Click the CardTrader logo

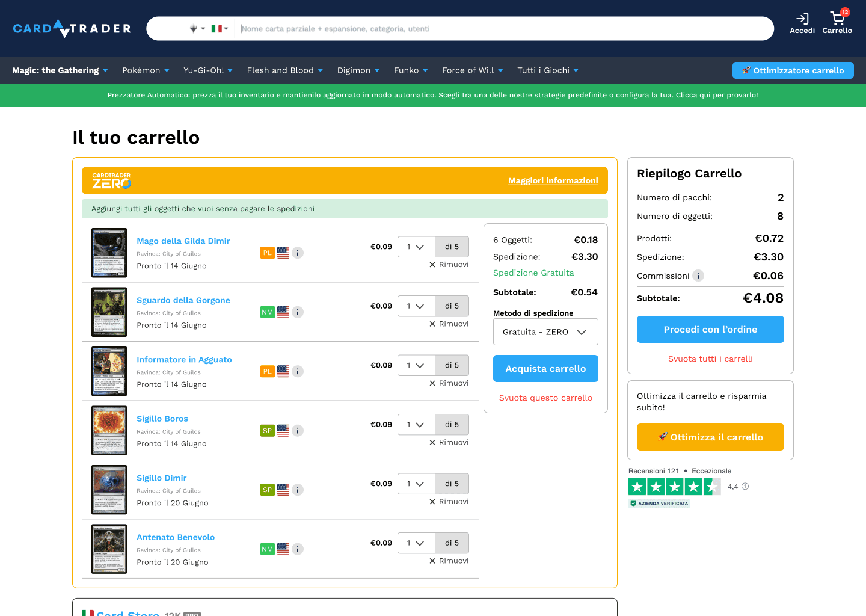[72, 28]
